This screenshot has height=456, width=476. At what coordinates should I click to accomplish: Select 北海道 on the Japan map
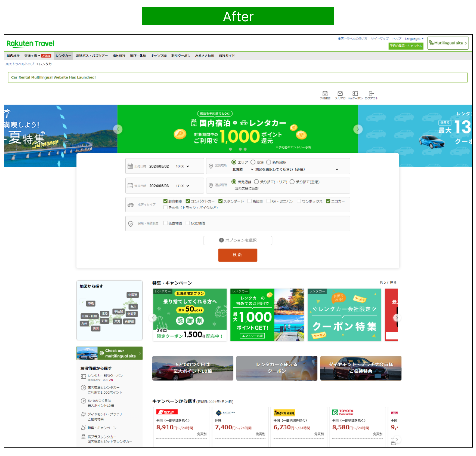pos(133,295)
